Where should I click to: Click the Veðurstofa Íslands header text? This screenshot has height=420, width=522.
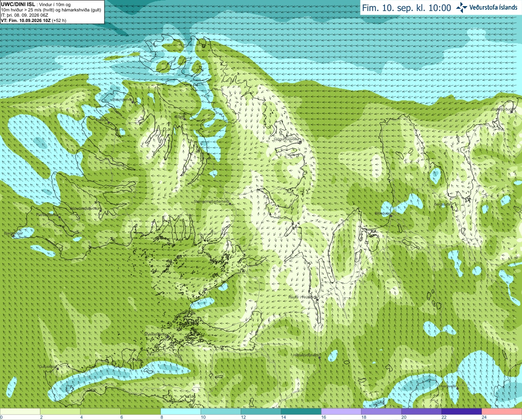(x=493, y=7)
